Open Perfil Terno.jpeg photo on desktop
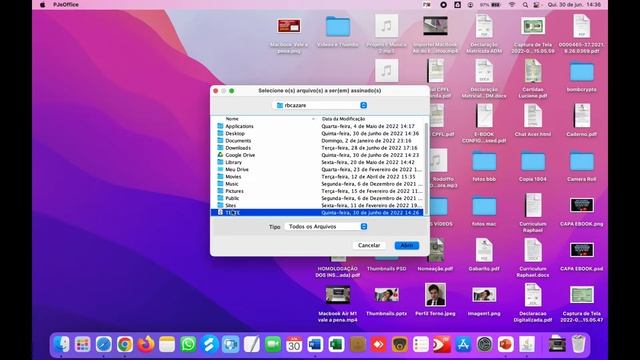This screenshot has height=360, width=640. click(x=435, y=295)
